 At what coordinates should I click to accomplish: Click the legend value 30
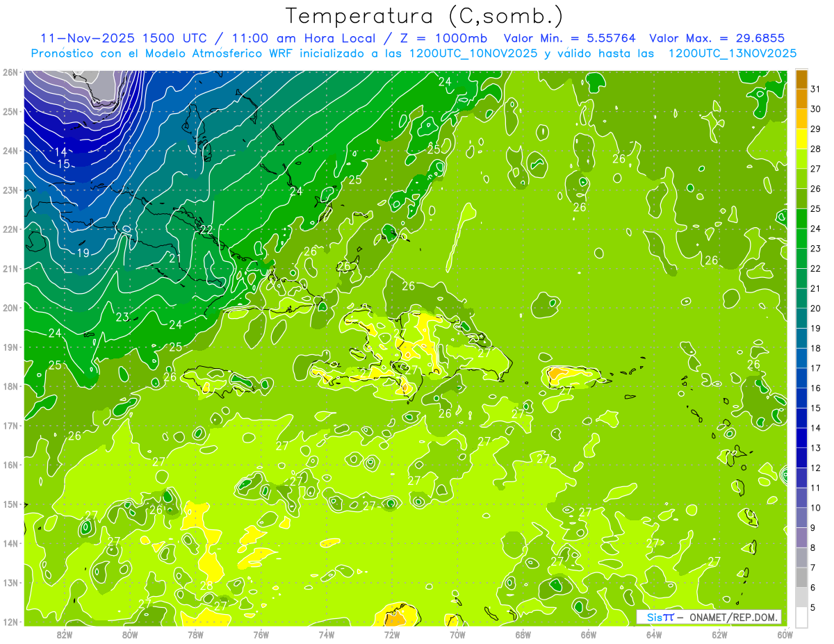pyautogui.click(x=816, y=109)
